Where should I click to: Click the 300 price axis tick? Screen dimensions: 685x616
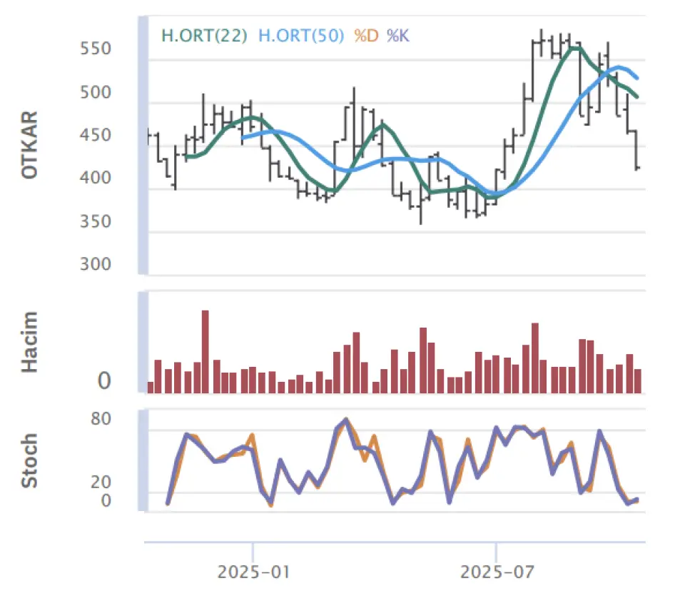[x=95, y=264]
